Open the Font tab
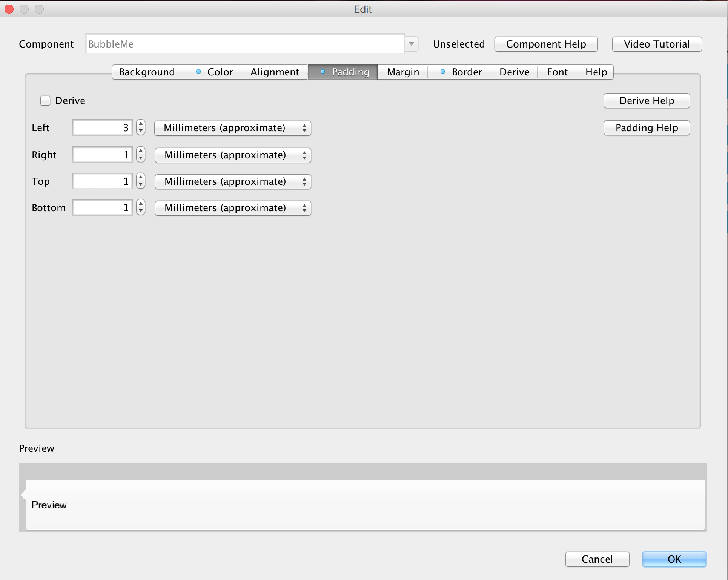 tap(557, 72)
